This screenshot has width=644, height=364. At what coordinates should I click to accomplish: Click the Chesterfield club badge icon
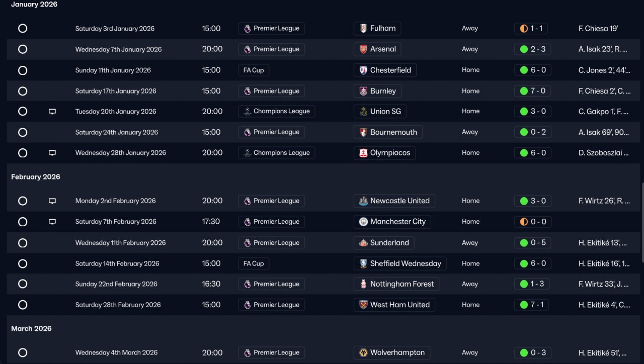[363, 70]
